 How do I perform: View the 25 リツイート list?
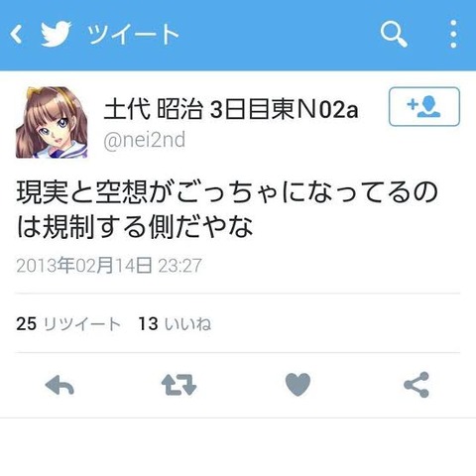pyautogui.click(x=68, y=323)
